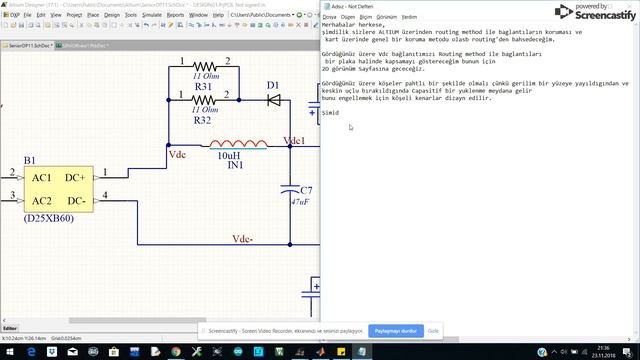Open the Project menu
The width and height of the screenshot is (640, 360).
[74, 15]
